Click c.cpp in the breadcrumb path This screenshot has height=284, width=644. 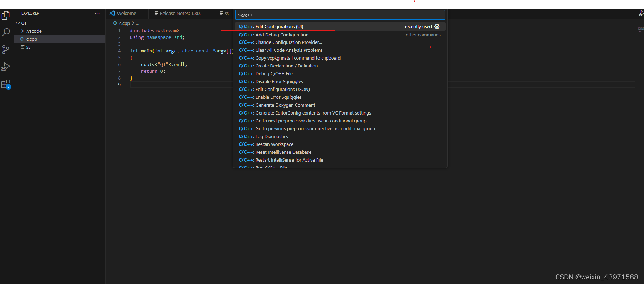coord(125,23)
